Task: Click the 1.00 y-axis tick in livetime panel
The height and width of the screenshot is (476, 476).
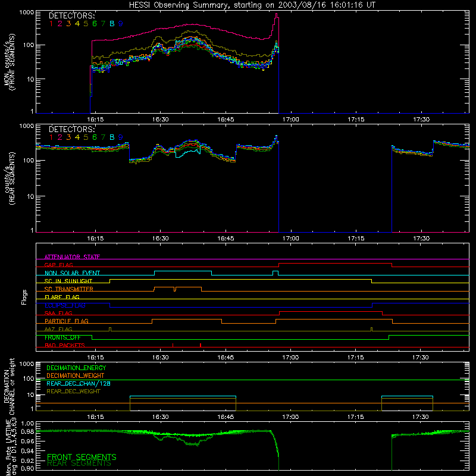Action: pos(27,424)
